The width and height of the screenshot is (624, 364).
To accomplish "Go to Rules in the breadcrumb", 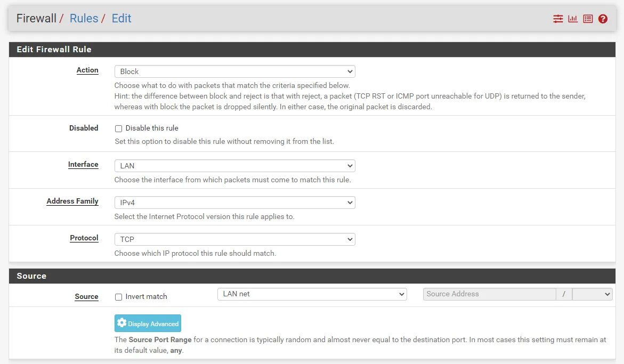I will point(84,19).
